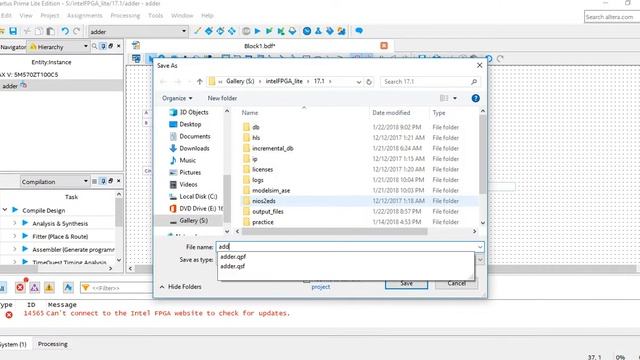Refresh the folder view in Save As

pos(369,82)
